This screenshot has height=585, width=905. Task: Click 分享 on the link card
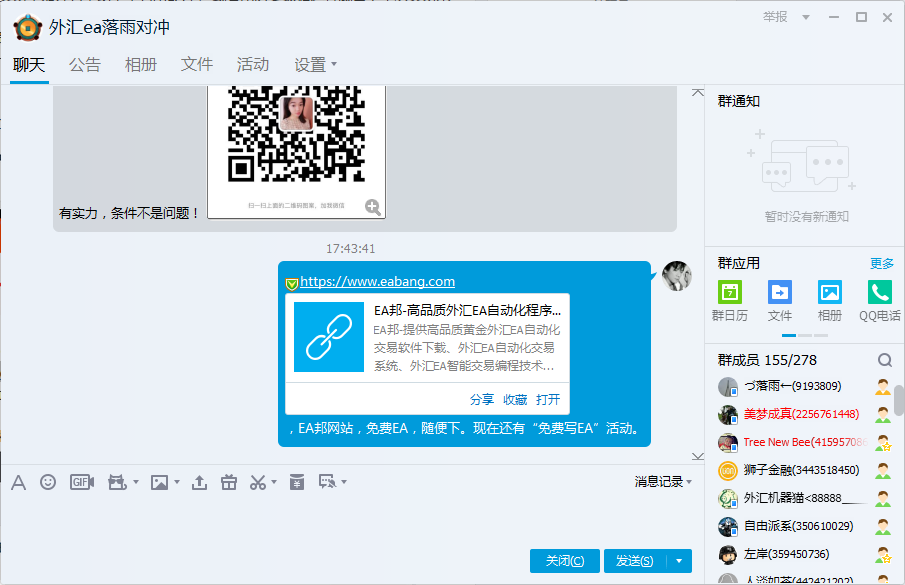(482, 399)
